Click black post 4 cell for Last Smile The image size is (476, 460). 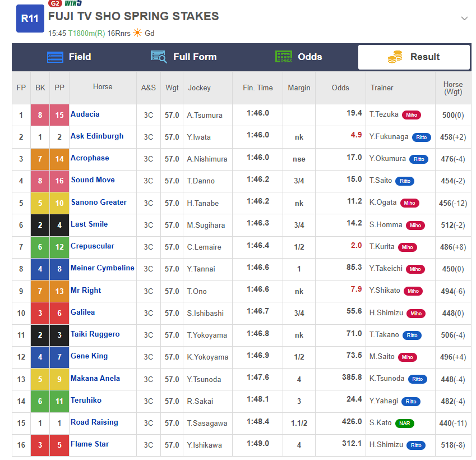[59, 225]
